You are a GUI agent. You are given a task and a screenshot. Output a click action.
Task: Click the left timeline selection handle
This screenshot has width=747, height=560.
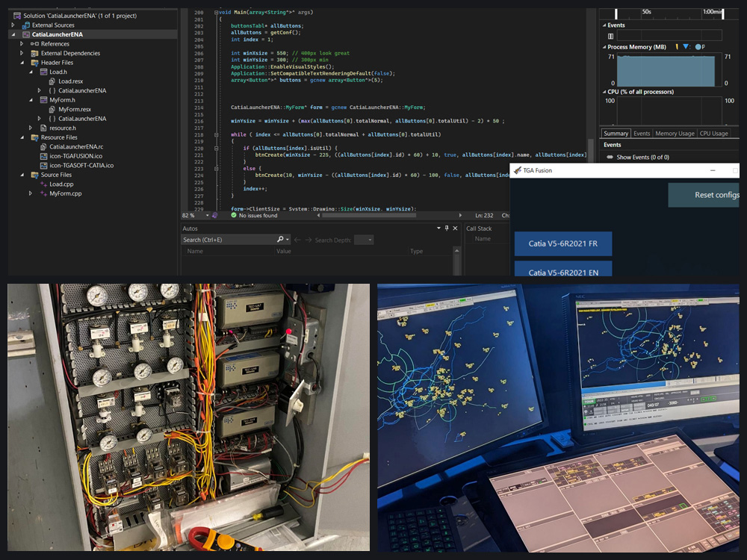[x=616, y=13]
